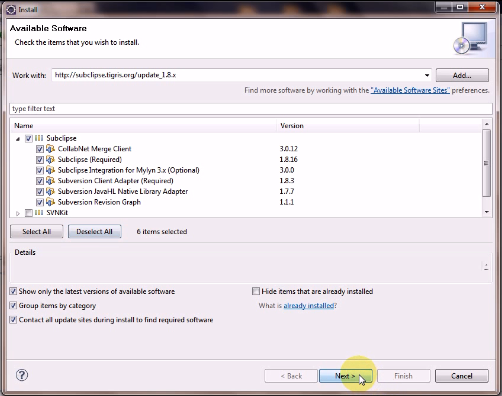Click the Select All button

point(37,231)
